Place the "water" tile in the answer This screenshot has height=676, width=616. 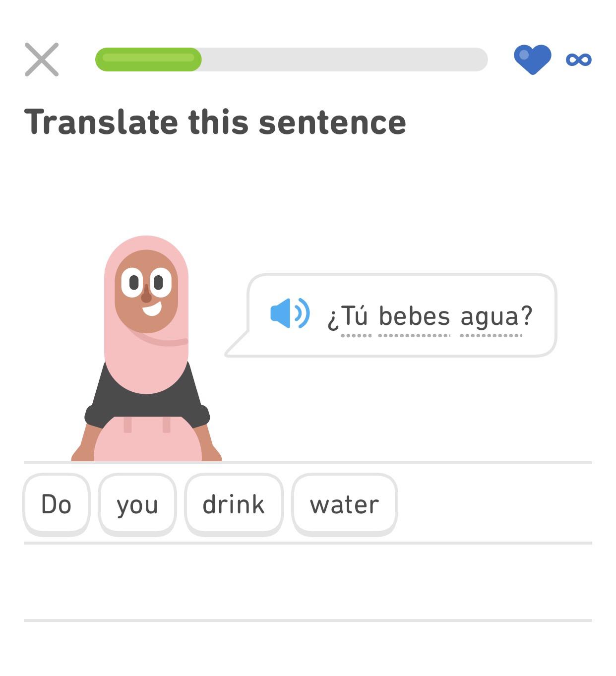tap(344, 504)
